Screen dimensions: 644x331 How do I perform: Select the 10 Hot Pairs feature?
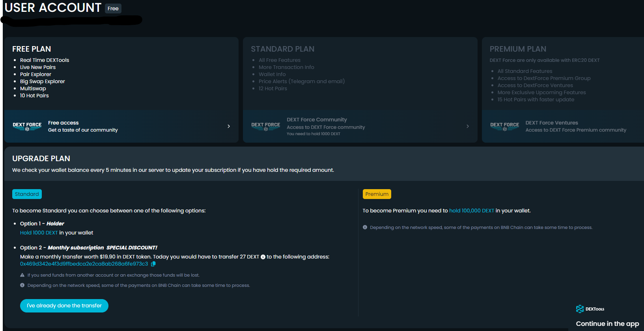[x=34, y=96]
